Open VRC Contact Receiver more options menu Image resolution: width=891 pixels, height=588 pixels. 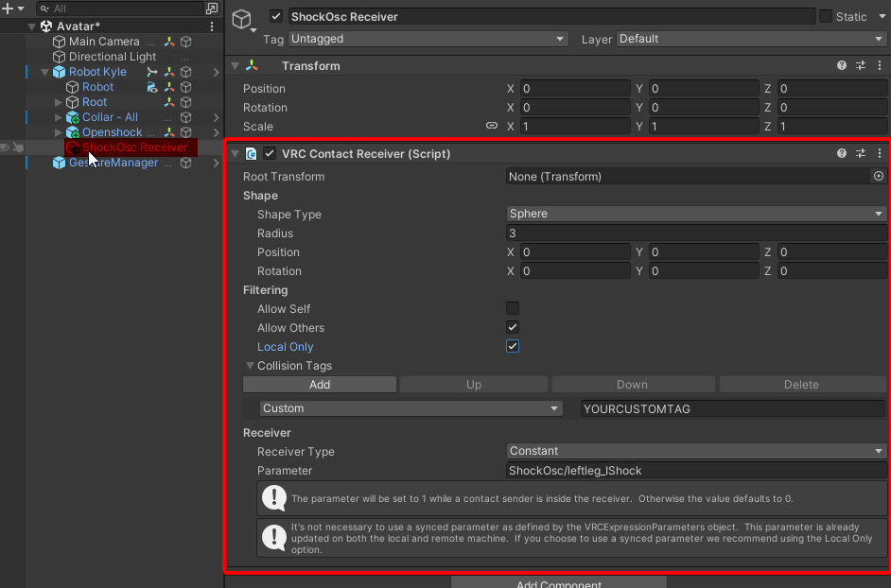(880, 153)
